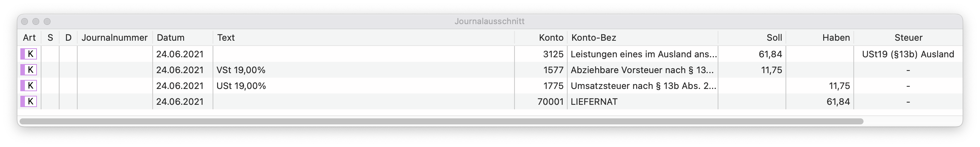The image size is (980, 147).
Task: Click the Haben amount 61,84 cell
Action: 820,102
